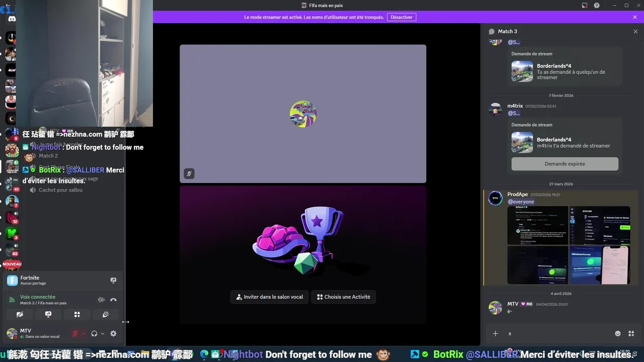Screen dimensions: 644x362
Task: Open noise suppression waveform icon
Action: pos(101,300)
